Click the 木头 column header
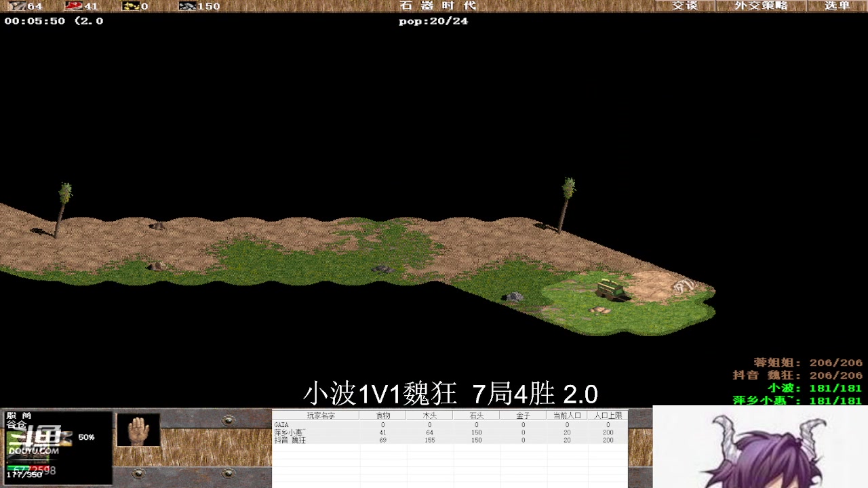Screen dimensions: 868x488 (x=430, y=415)
